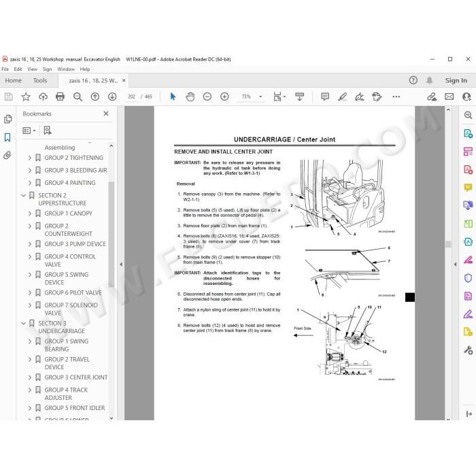Image resolution: width=476 pixels, height=476 pixels.
Task: Send file by email envelope icon
Action: (x=449, y=97)
